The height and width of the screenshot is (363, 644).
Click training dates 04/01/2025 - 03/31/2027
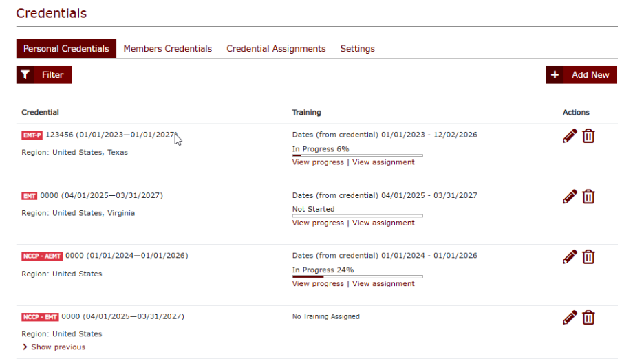click(429, 195)
